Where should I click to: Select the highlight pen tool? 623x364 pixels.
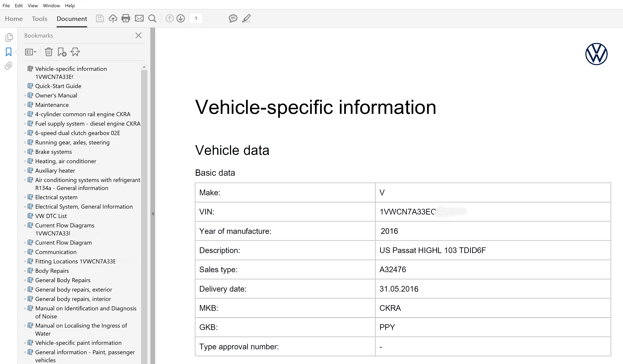click(246, 19)
